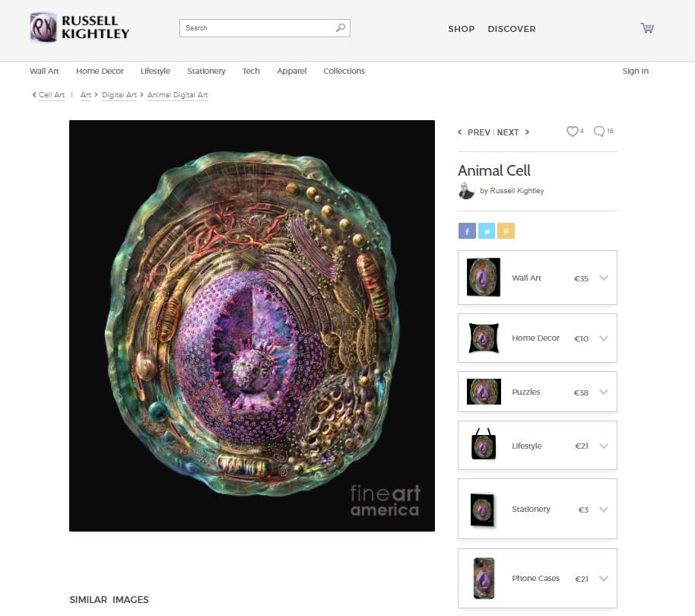Share on Twitter
Image resolution: width=695 pixels, height=616 pixels.
486,231
